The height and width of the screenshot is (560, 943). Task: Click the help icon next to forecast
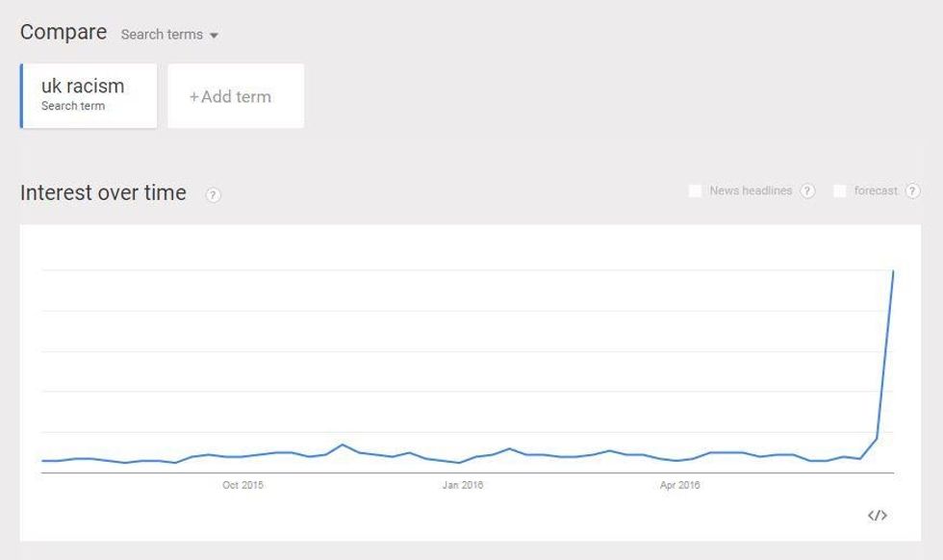[912, 191]
